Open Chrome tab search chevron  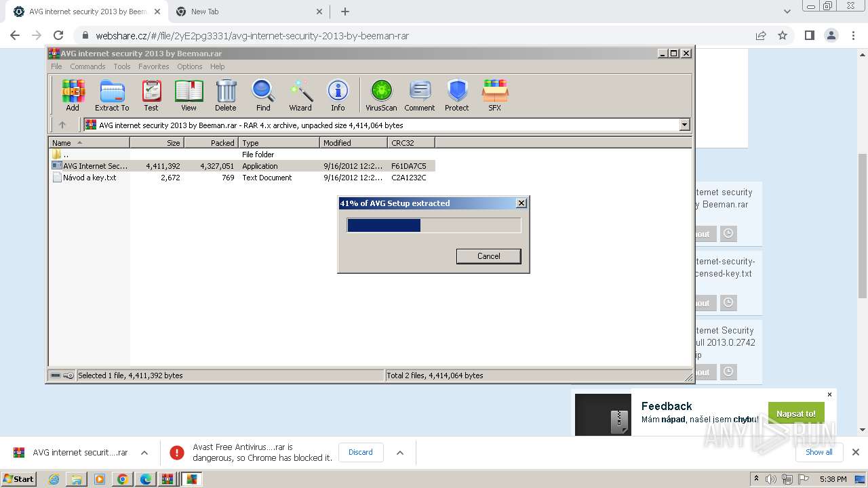[787, 12]
